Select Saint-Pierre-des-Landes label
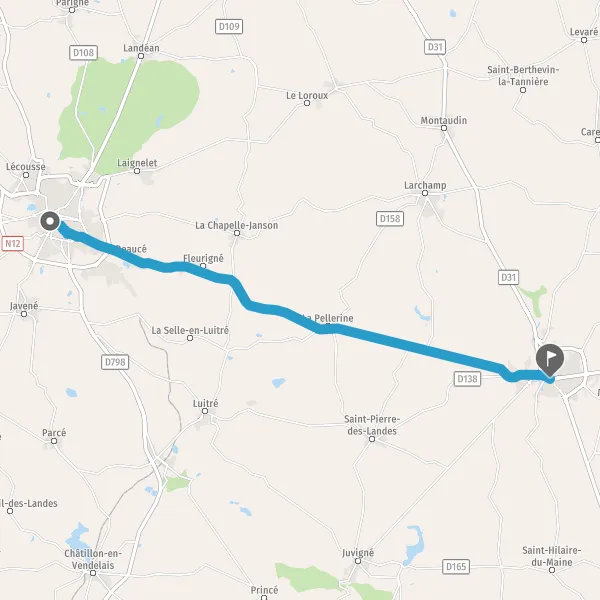Image resolution: width=600 pixels, height=600 pixels. [x=372, y=425]
